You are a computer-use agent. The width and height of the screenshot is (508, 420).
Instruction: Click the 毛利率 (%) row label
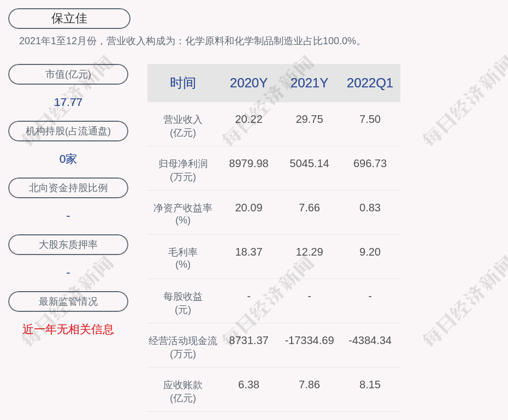[x=183, y=258]
